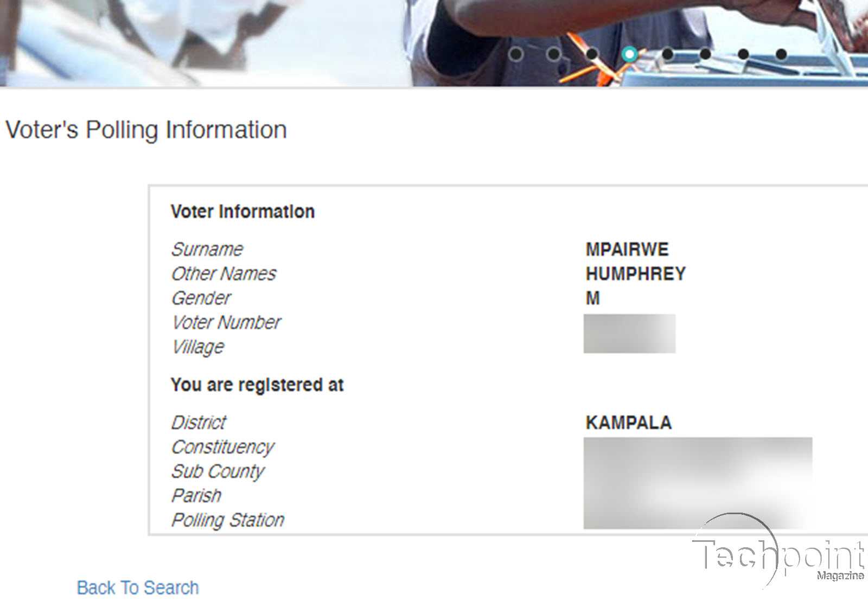
Task: Select the highlighted teal carousel indicator dot
Action: (x=630, y=54)
